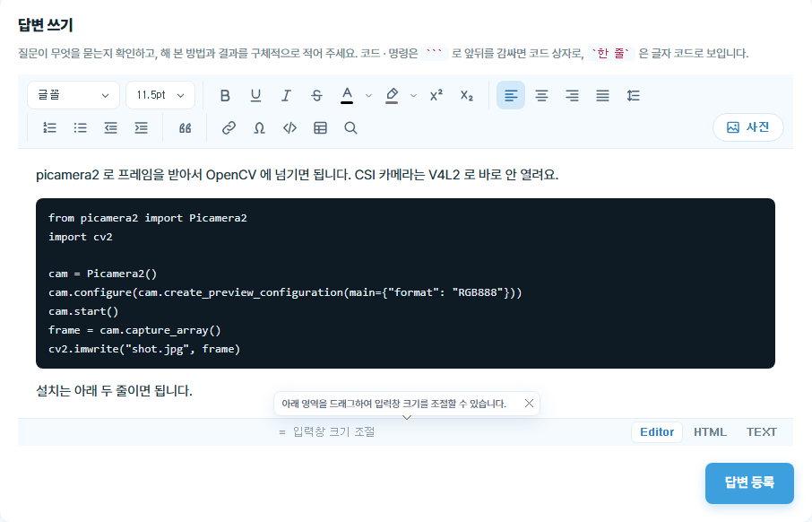Toggle underline formatting
This screenshot has height=522, width=812.
tap(255, 95)
